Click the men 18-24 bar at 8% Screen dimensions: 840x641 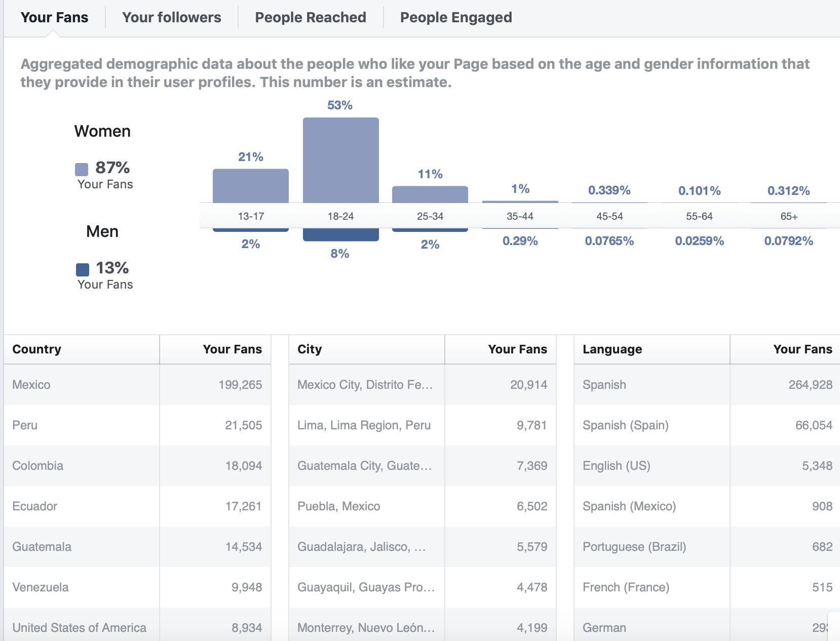pos(341,235)
